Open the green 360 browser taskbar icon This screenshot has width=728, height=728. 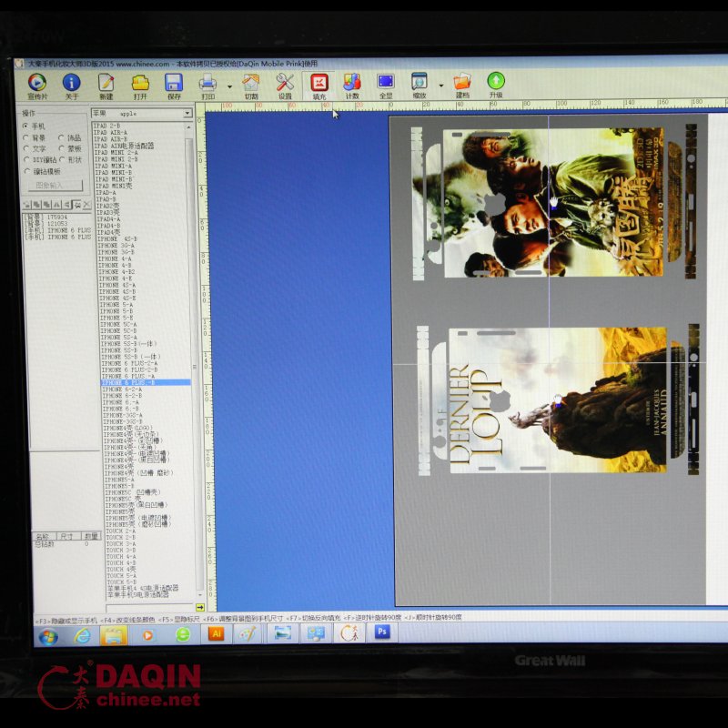click(183, 634)
